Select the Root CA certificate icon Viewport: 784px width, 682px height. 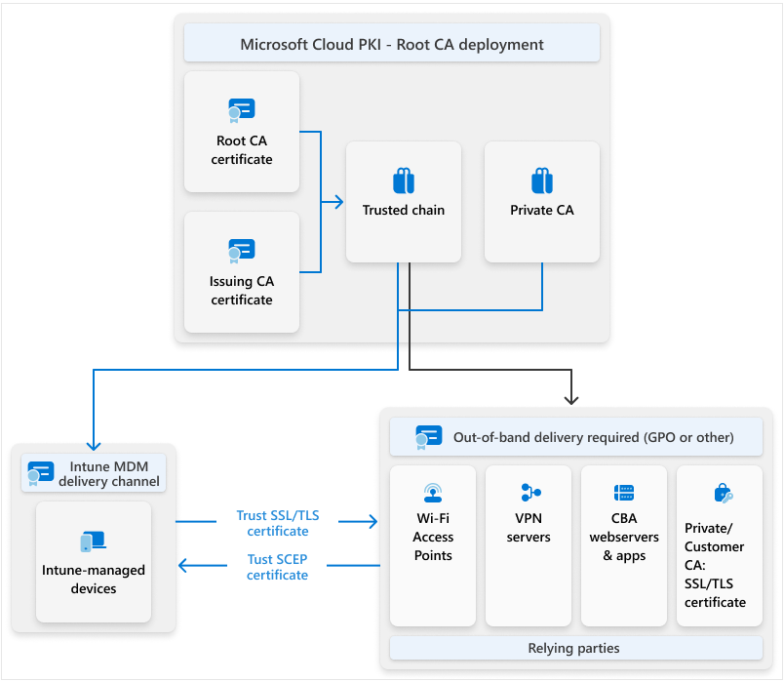[242, 110]
